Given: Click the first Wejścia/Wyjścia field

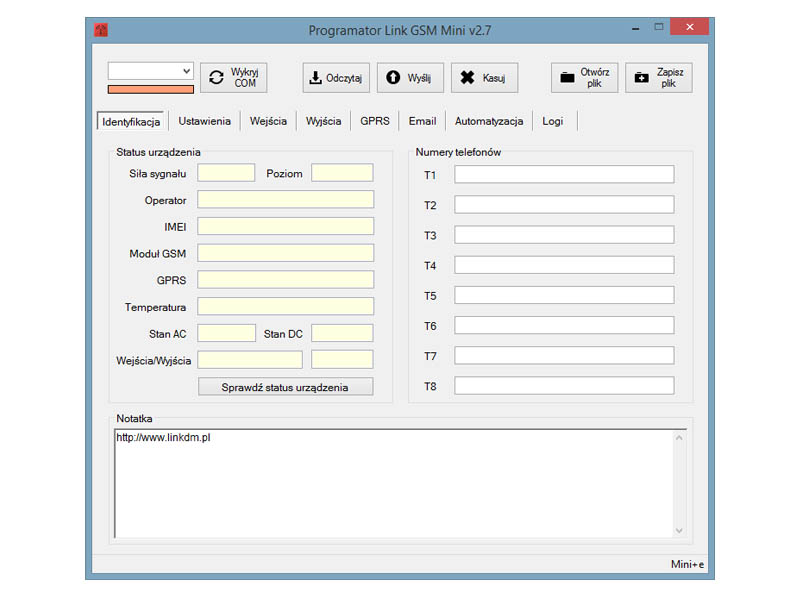Looking at the screenshot, I should point(250,359).
